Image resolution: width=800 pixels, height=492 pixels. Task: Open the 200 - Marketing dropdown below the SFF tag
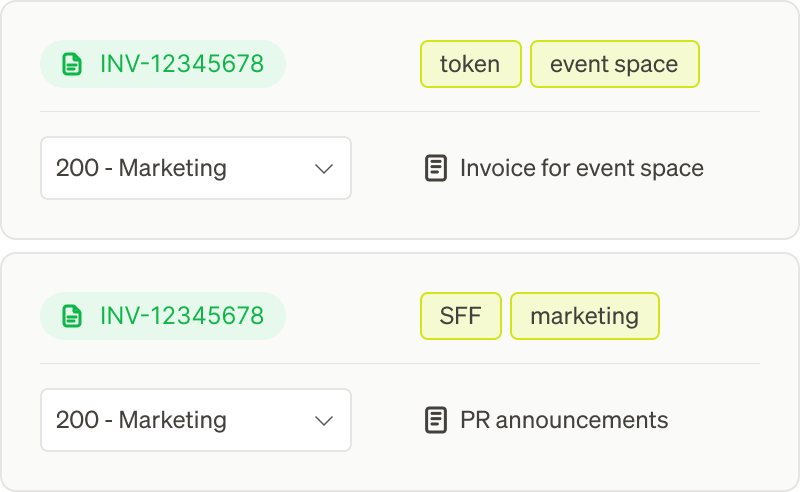click(x=195, y=420)
